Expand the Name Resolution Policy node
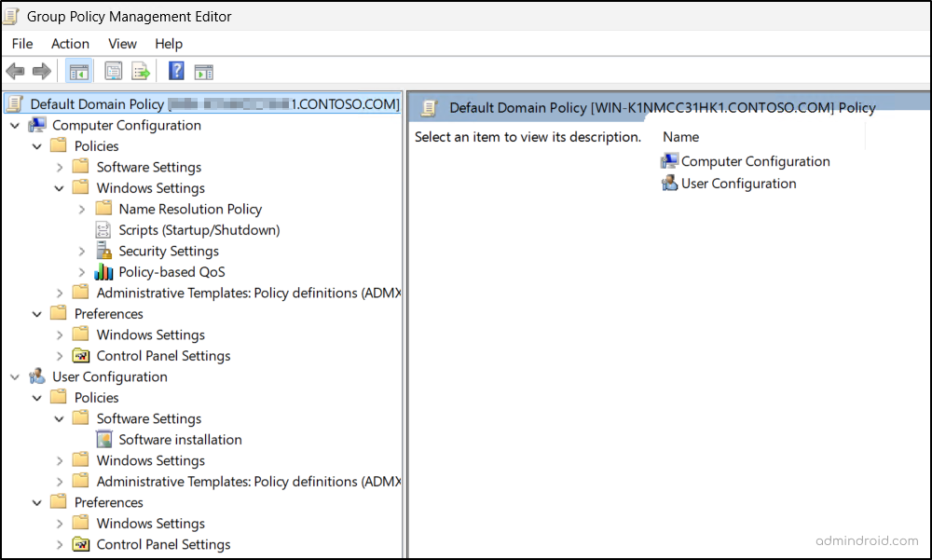 coord(80,209)
